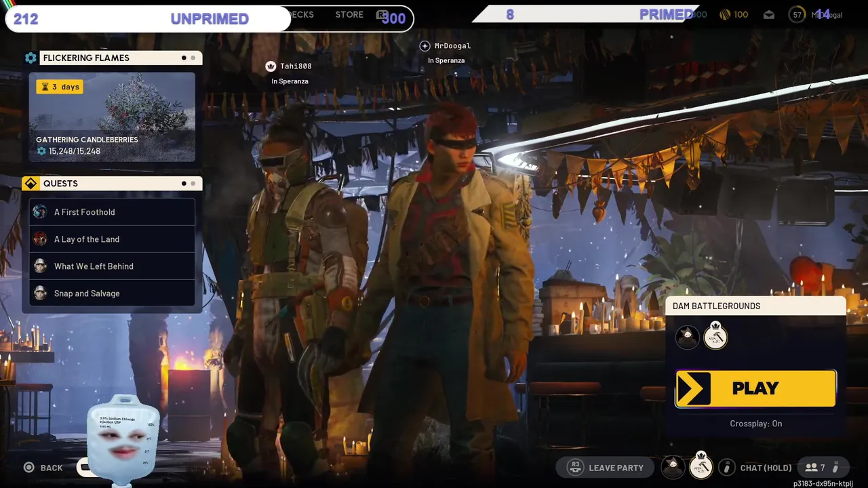The height and width of the screenshot is (488, 868).
Task: Click the crowned party leader avatar in Dam Battlegrounds panel
Action: [715, 336]
